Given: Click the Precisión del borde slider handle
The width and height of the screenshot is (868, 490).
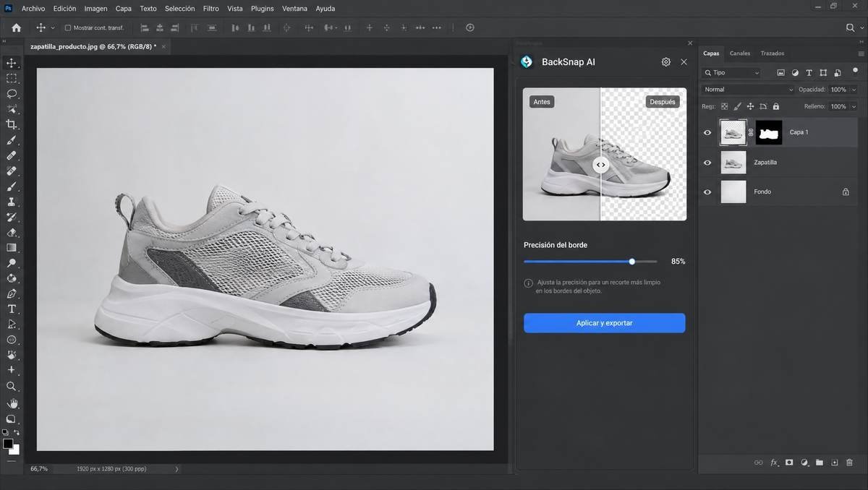Looking at the screenshot, I should (x=632, y=262).
